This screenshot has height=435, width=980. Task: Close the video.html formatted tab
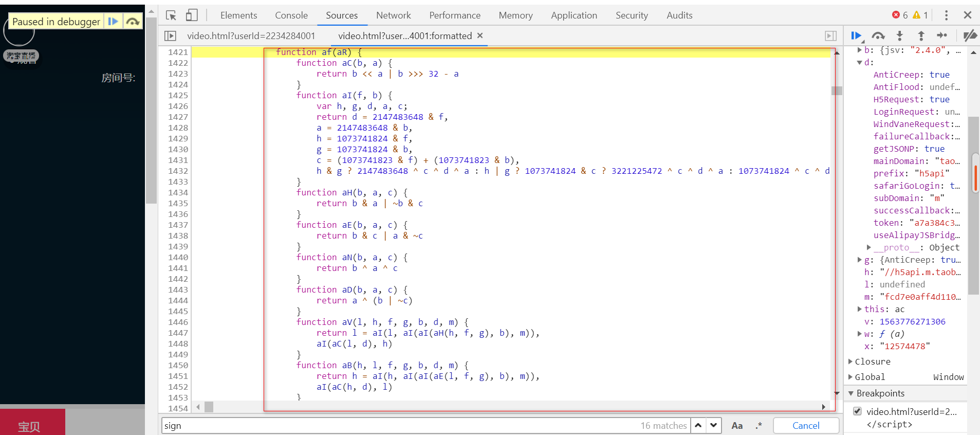[480, 35]
